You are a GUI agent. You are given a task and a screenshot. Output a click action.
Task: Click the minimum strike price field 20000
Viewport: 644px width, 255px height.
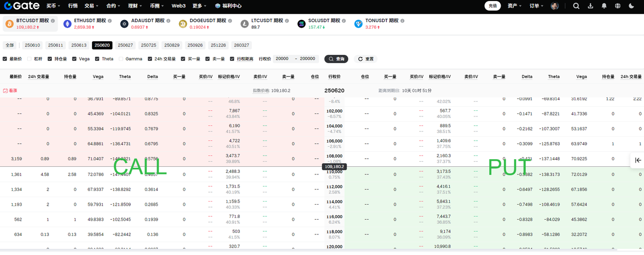pyautogui.click(x=282, y=58)
